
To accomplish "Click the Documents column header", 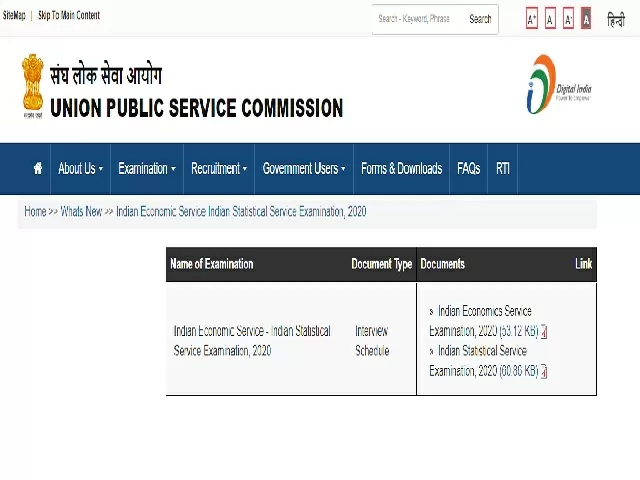I will (442, 264).
